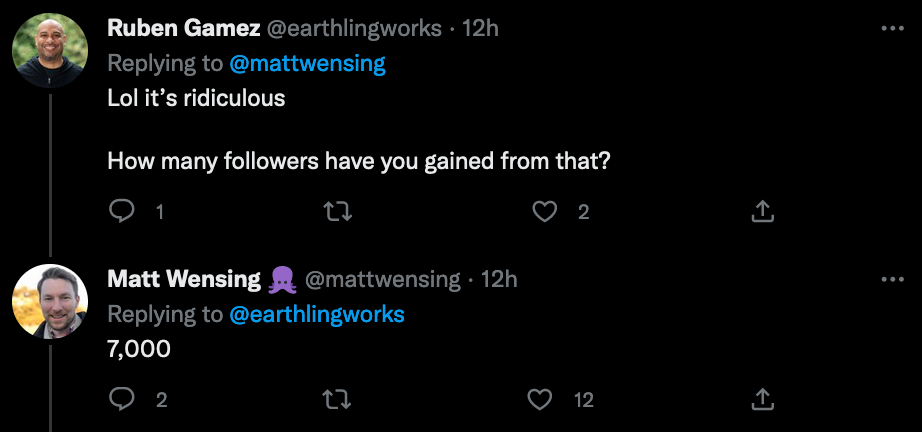Reply to Matt Wensing's tweet
Image resolution: width=922 pixels, height=432 pixels.
tap(122, 400)
